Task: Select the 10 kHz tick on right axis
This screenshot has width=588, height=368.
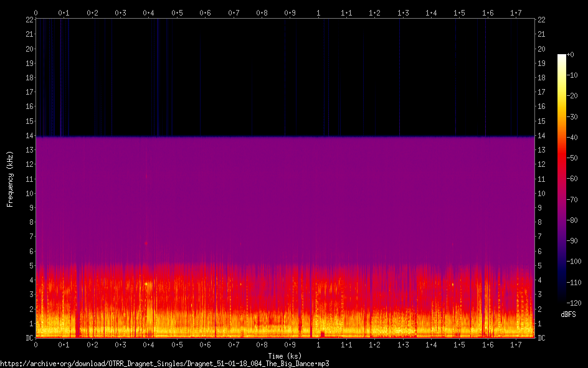Action: [542, 194]
